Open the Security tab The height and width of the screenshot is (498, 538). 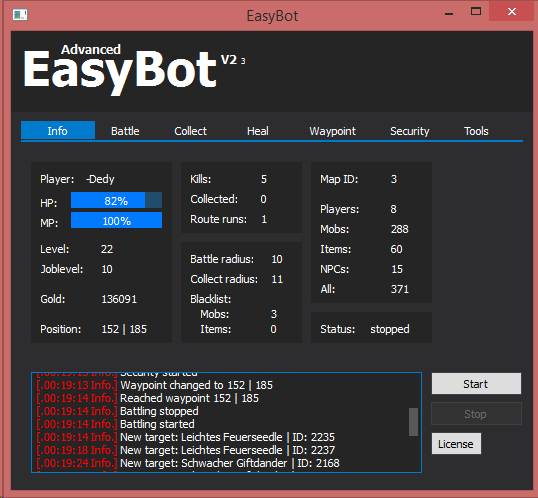409,131
